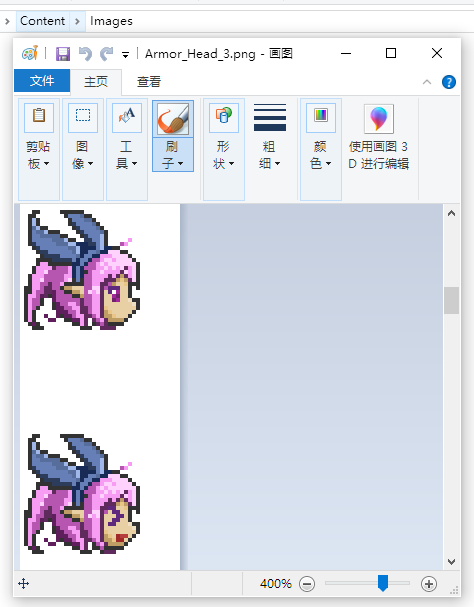The image size is (474, 607).
Task: Maximize the Paint window
Action: point(391,53)
